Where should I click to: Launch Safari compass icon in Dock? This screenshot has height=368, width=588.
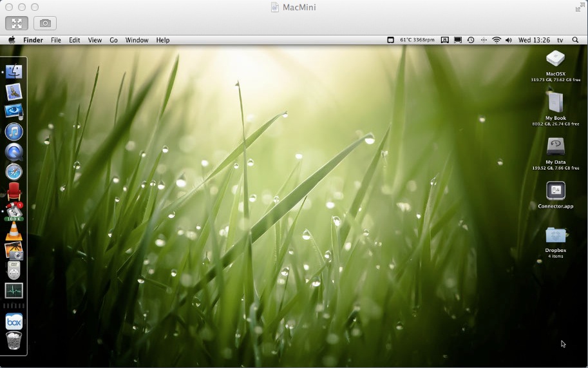14,172
